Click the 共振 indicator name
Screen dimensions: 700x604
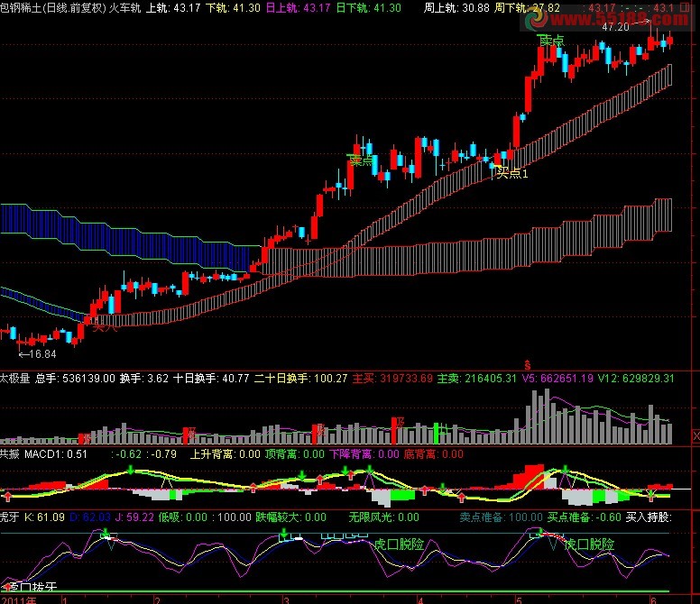pos(10,454)
